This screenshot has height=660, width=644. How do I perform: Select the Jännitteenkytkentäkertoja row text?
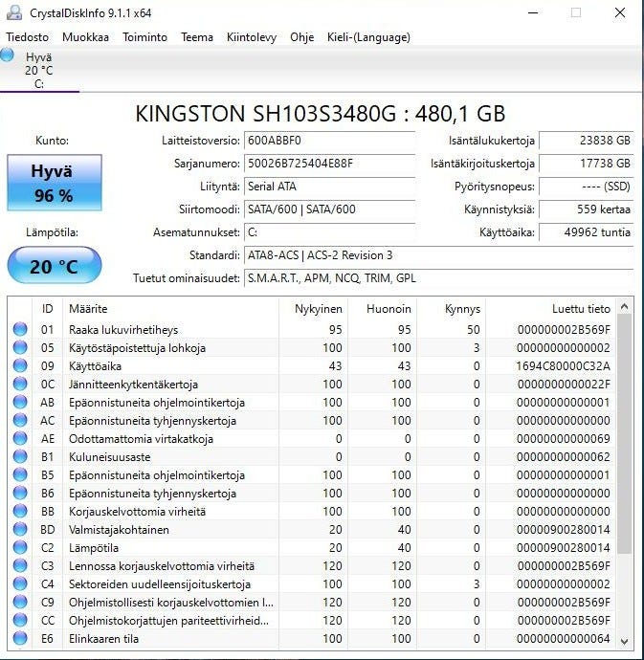pos(133,385)
